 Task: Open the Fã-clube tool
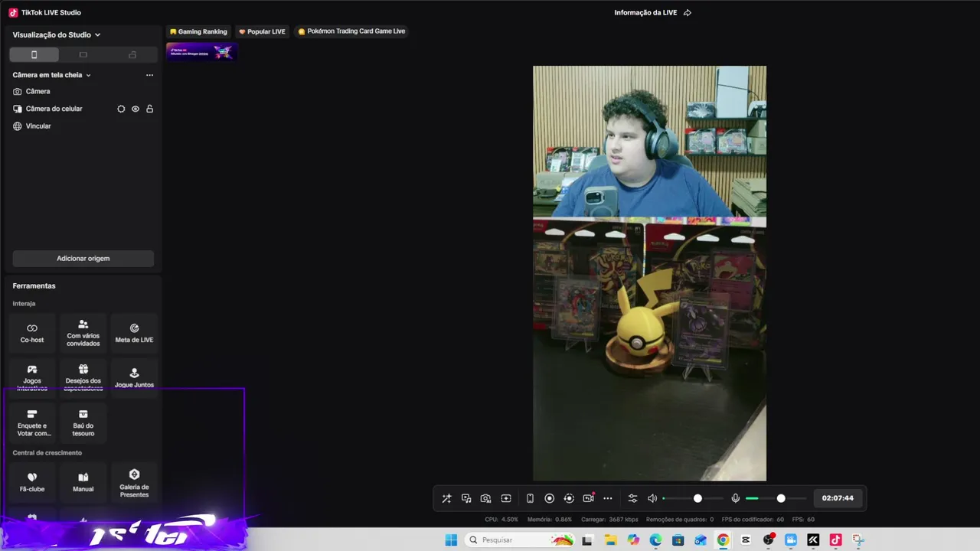[x=32, y=482]
